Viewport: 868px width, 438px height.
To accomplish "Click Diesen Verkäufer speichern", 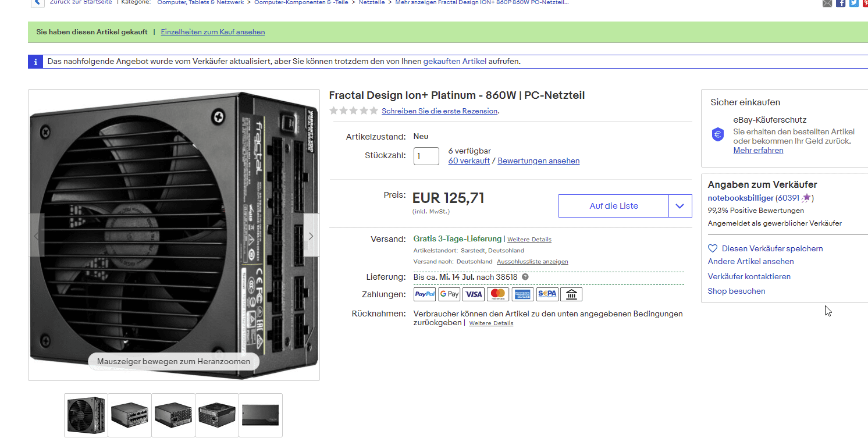I will [772, 248].
